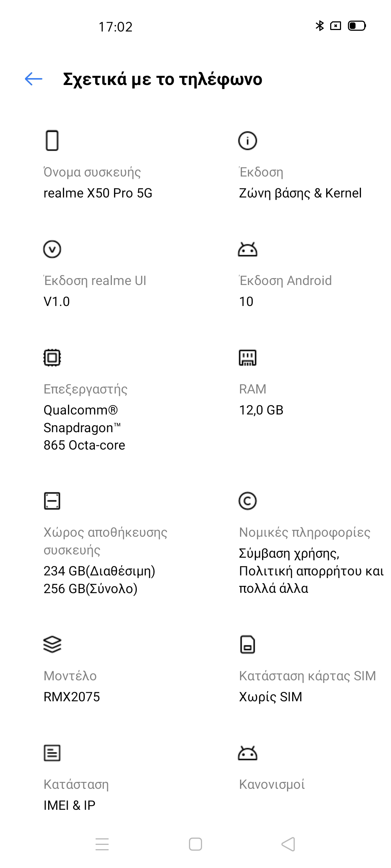The width and height of the screenshot is (391, 868).
Task: Tap the stacked layers icon above Μοντέλο
Action: click(x=52, y=644)
